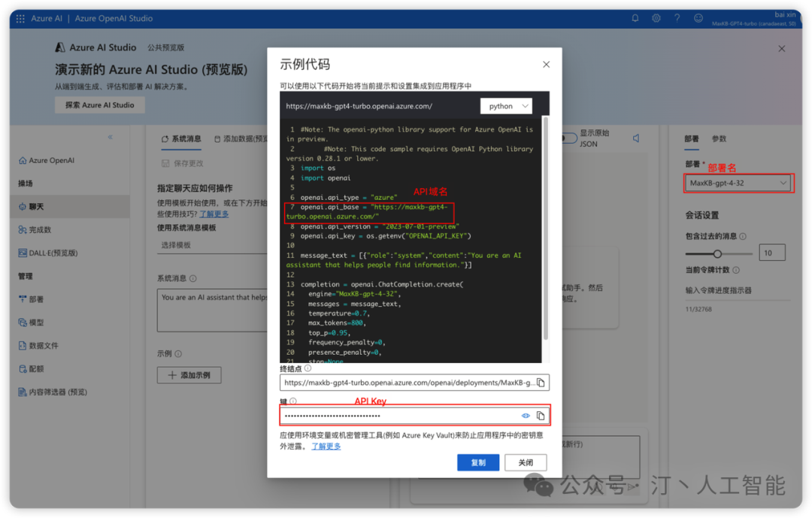Click the 探索 Azure AI Studio button

[99, 105]
